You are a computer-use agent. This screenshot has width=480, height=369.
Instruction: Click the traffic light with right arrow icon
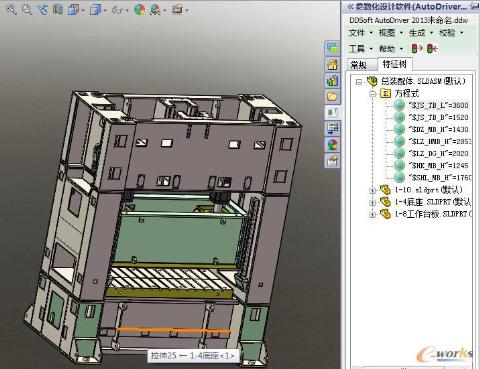point(417,49)
